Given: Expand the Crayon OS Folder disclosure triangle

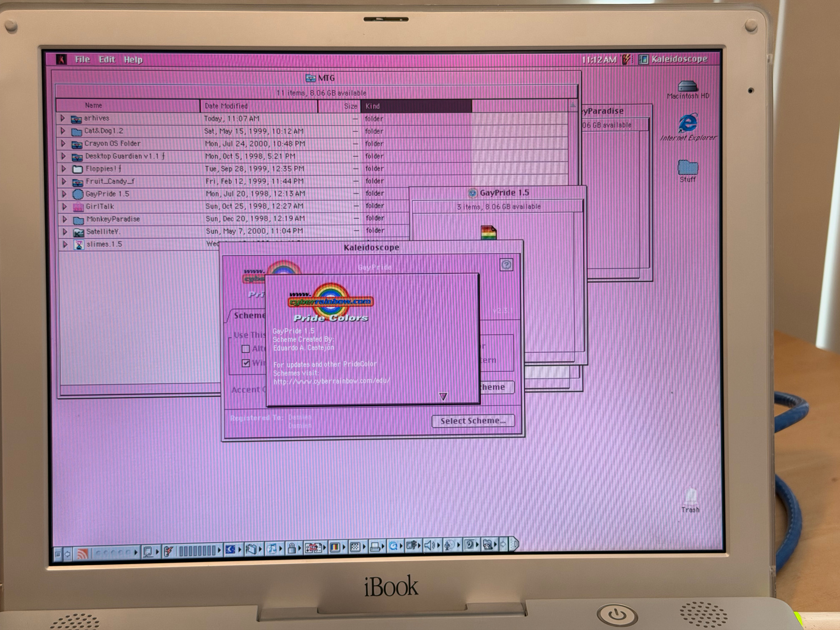Looking at the screenshot, I should coord(63,144).
